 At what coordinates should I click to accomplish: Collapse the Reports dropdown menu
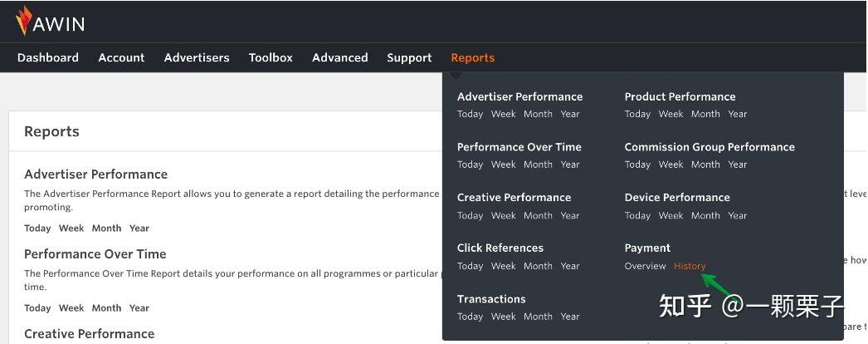coord(472,58)
